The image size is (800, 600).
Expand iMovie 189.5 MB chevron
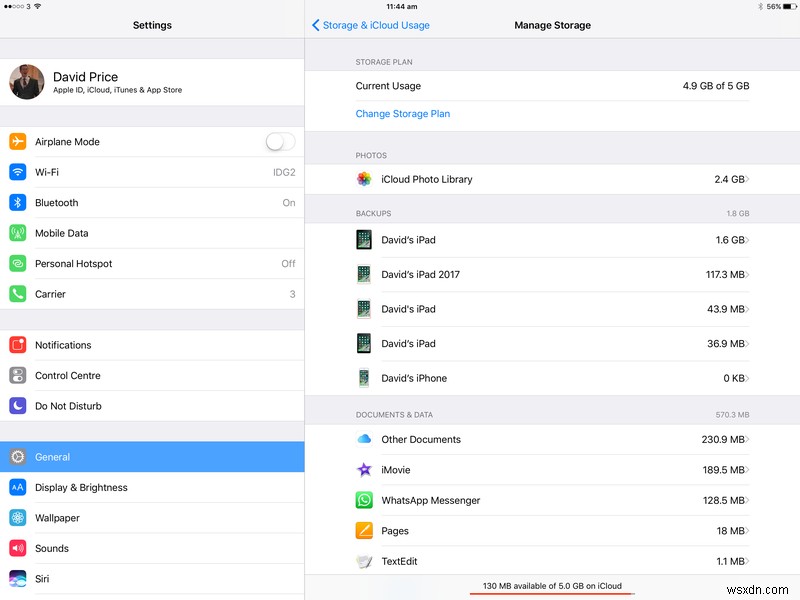point(747,470)
